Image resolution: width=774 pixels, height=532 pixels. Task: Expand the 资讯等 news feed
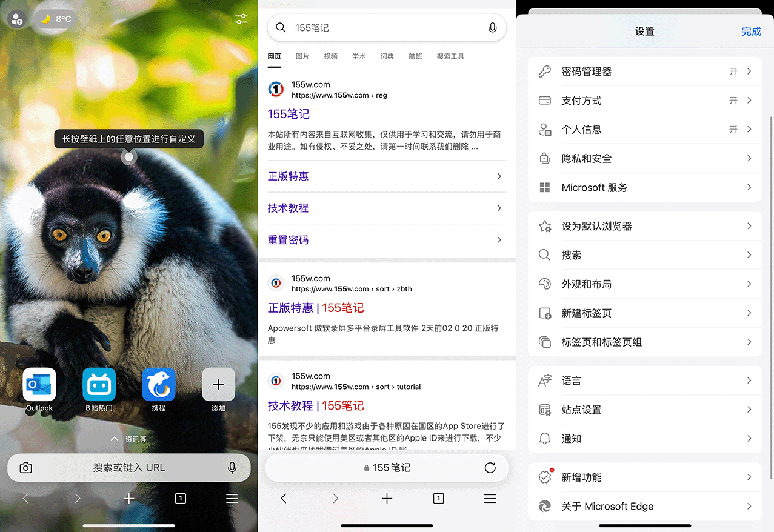[128, 439]
